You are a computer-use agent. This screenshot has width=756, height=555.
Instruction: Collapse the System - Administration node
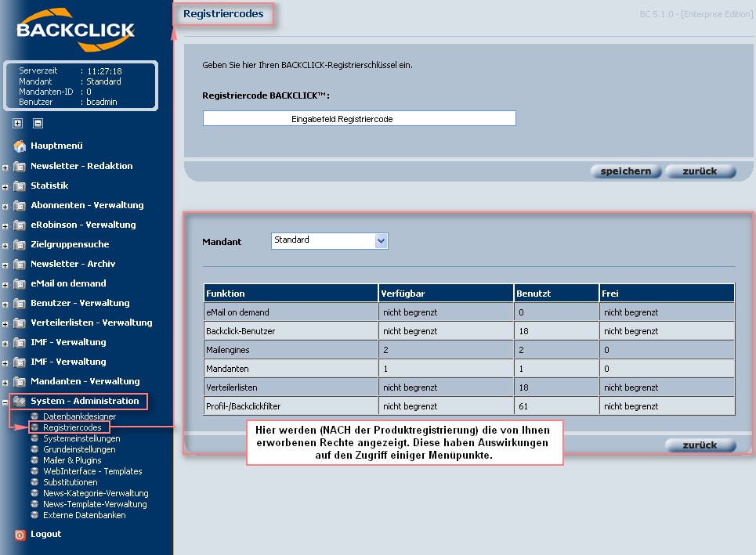click(5, 402)
